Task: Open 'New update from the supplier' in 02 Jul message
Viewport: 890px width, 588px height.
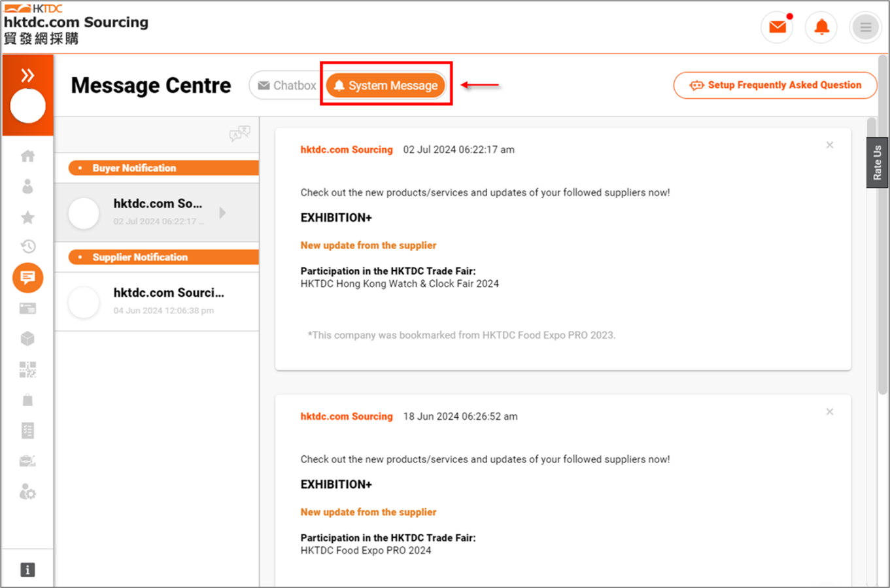Action: [x=368, y=245]
